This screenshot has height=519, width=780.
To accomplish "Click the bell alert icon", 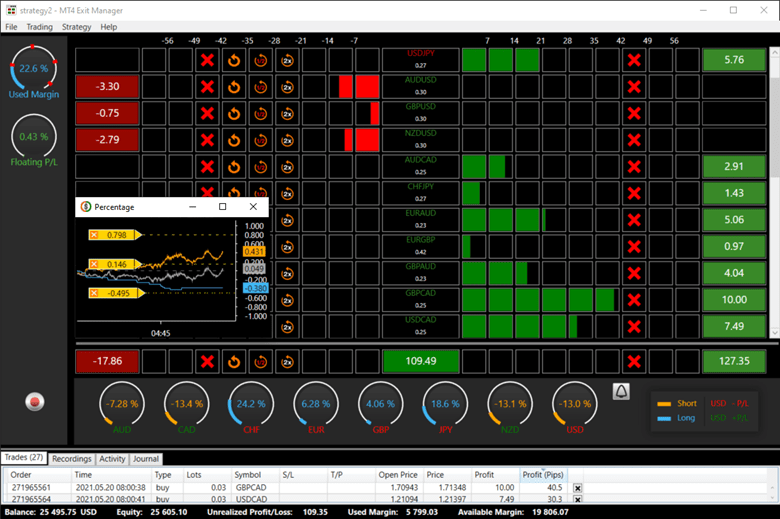I will [x=621, y=392].
